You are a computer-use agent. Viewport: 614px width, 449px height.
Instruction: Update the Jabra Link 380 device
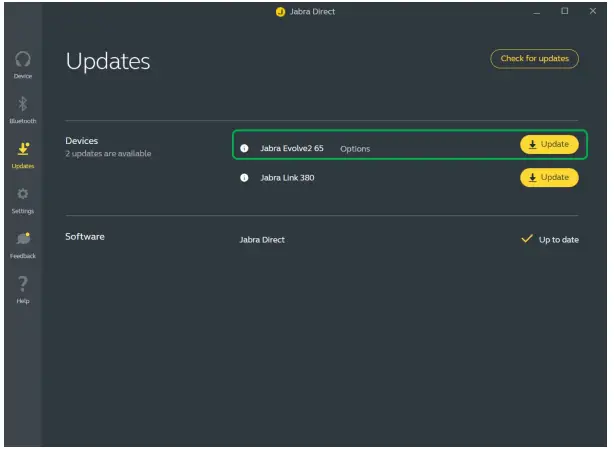point(549,178)
